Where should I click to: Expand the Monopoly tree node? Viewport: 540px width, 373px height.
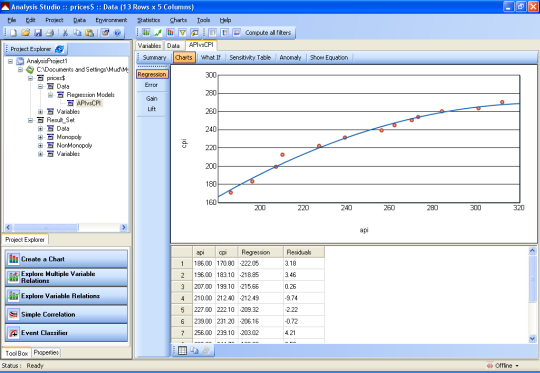(x=40, y=137)
